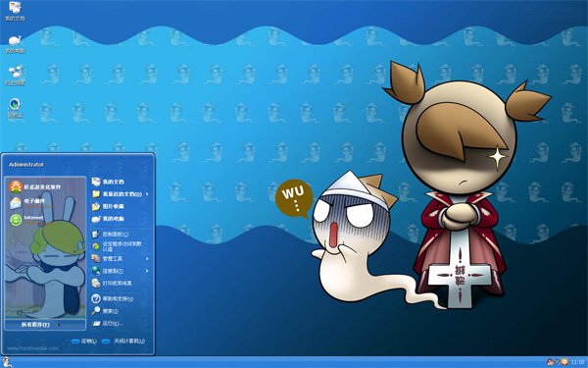This screenshot has width=588, height=368.
Task: Open the 我的文档 desktop icon
Action: [x=15, y=11]
